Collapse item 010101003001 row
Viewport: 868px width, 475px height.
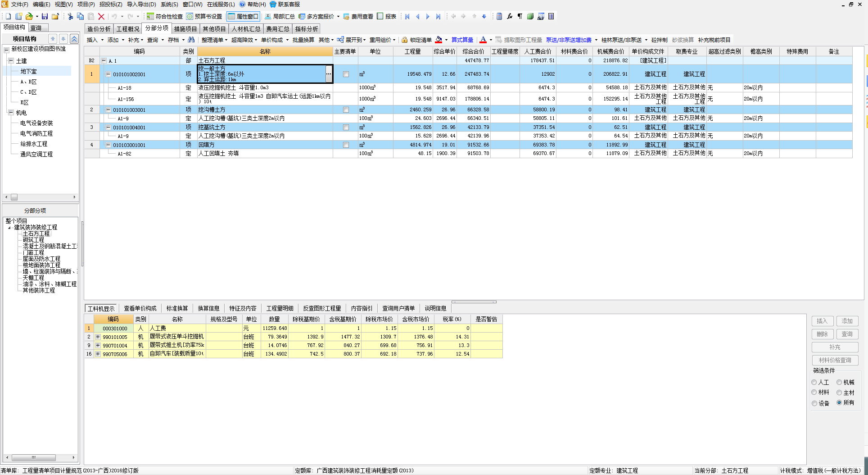[108, 110]
